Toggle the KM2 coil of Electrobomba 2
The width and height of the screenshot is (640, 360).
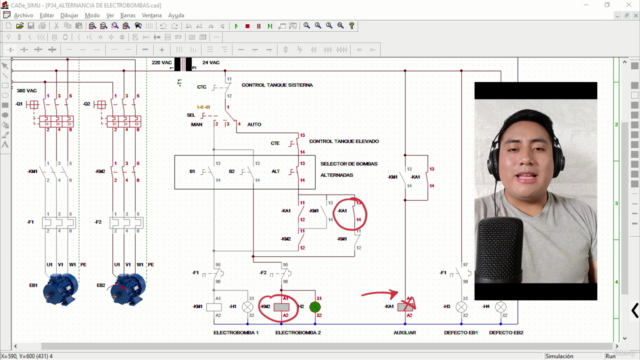(x=281, y=307)
